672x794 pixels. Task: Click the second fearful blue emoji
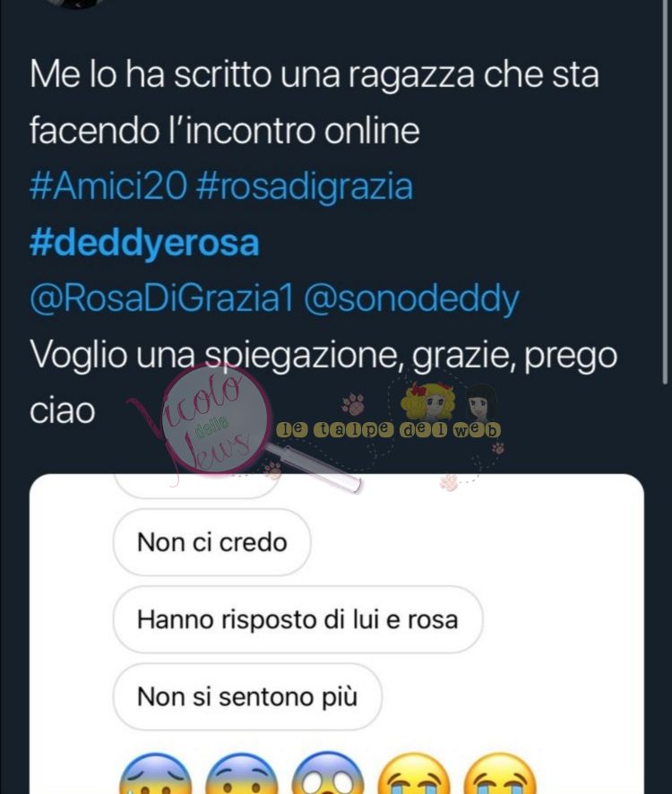tap(242, 773)
